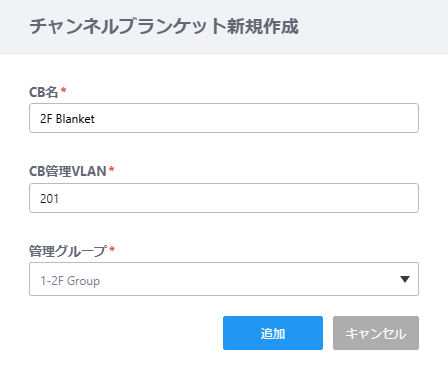Click the チャンネルブランケット新規作成 title text
The image size is (448, 369).
pos(164,26)
